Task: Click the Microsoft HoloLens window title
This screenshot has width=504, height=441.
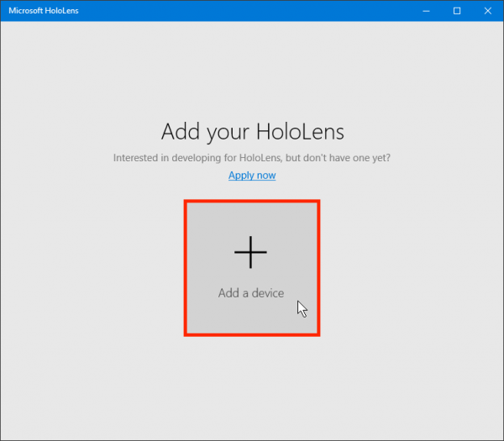Action: [x=44, y=11]
